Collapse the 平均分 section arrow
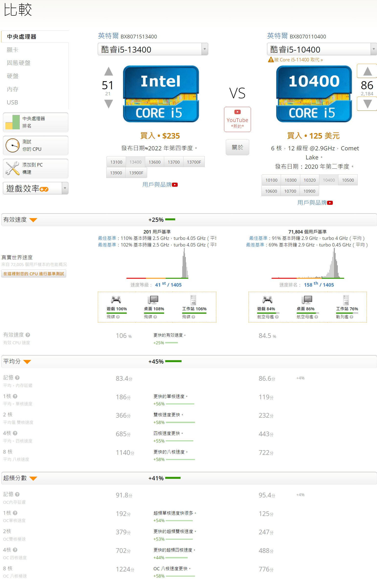Image resolution: width=377 pixels, height=588 pixels. 27,362
